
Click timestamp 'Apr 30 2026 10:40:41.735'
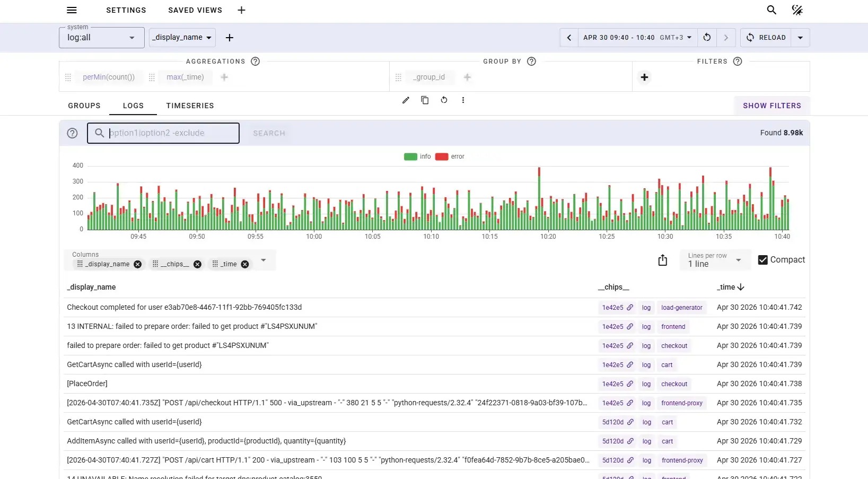(x=759, y=403)
